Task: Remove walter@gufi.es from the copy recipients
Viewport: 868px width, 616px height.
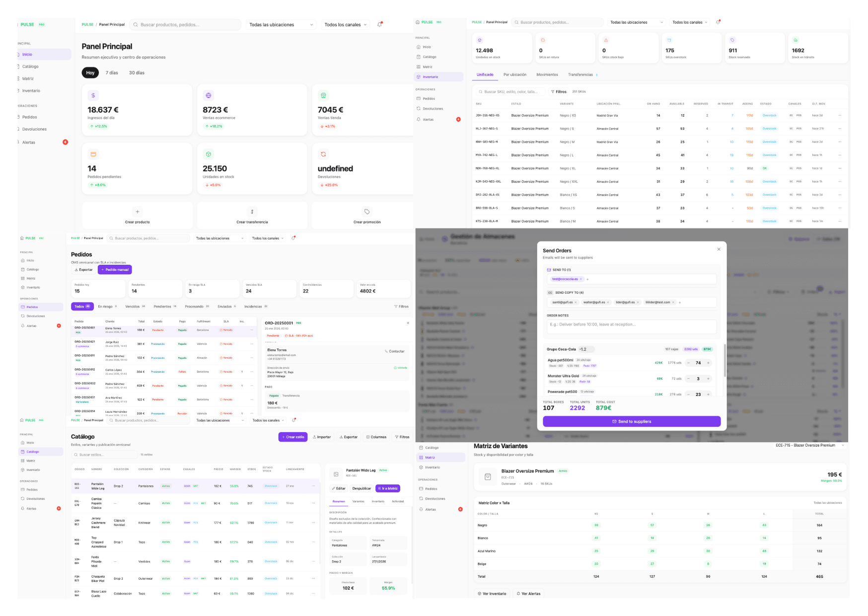Action: coord(608,302)
